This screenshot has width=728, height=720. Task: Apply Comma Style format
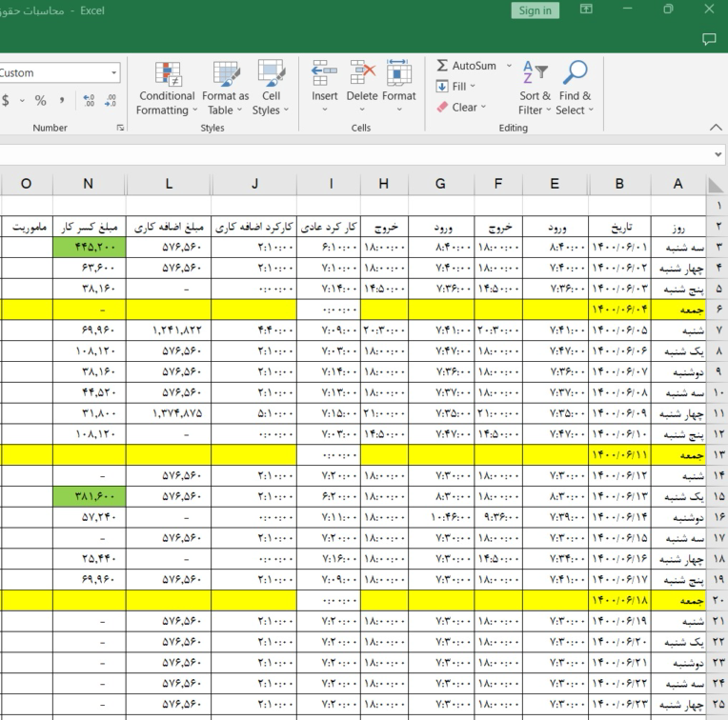pos(61,100)
